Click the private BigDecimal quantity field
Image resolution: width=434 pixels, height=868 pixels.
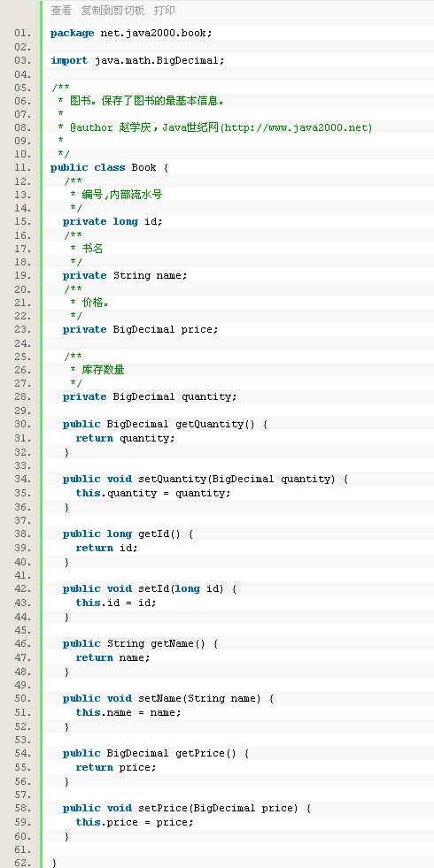click(x=150, y=397)
